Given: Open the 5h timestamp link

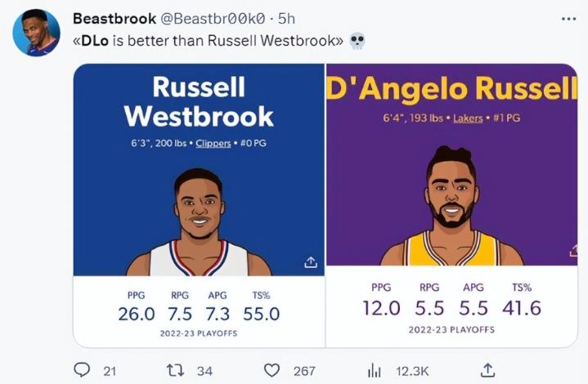Looking at the screenshot, I should coord(286,19).
